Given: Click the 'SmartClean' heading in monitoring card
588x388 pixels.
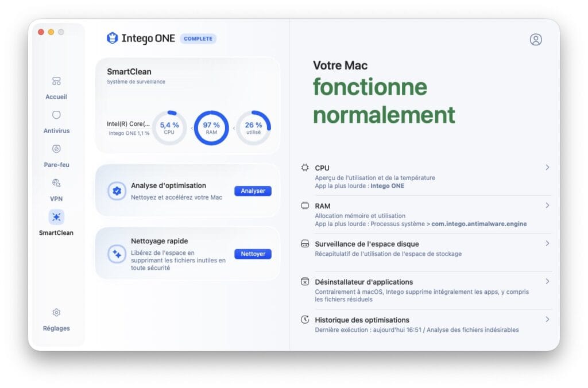Looking at the screenshot, I should pos(129,72).
